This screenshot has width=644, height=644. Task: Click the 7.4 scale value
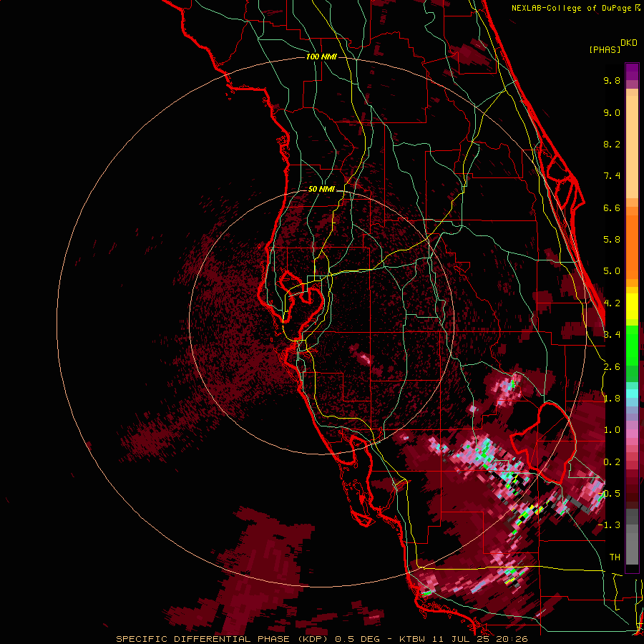click(612, 176)
